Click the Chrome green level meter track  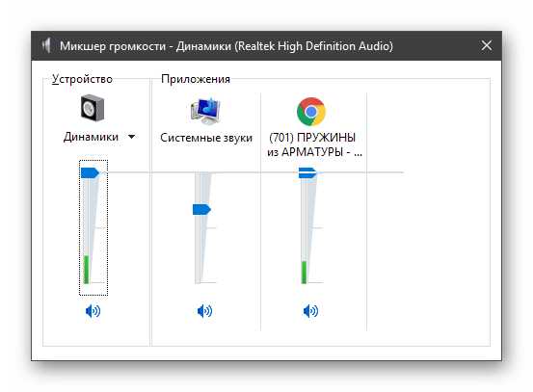304,273
